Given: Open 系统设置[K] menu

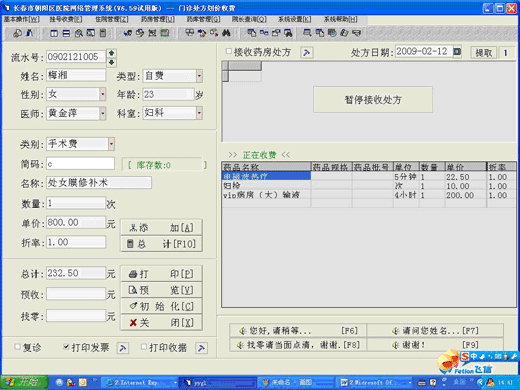Looking at the screenshot, I should [x=295, y=19].
